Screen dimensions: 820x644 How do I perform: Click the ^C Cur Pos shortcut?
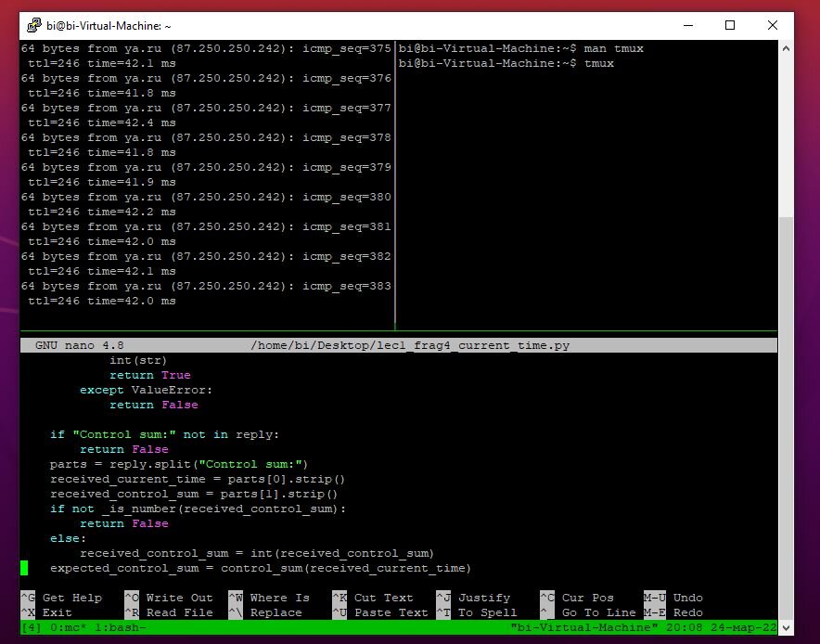(577, 598)
